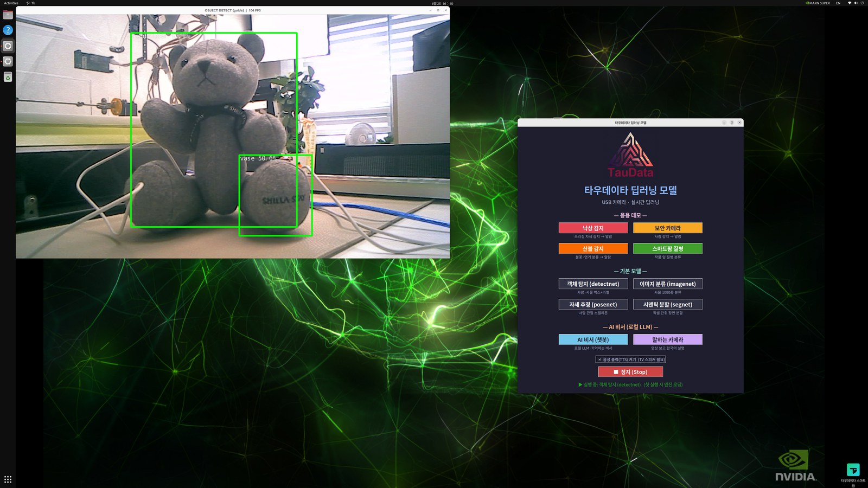Screen dimensions: 868x488
Task: Maximize the OBJECT DETECT window
Action: coord(438,10)
